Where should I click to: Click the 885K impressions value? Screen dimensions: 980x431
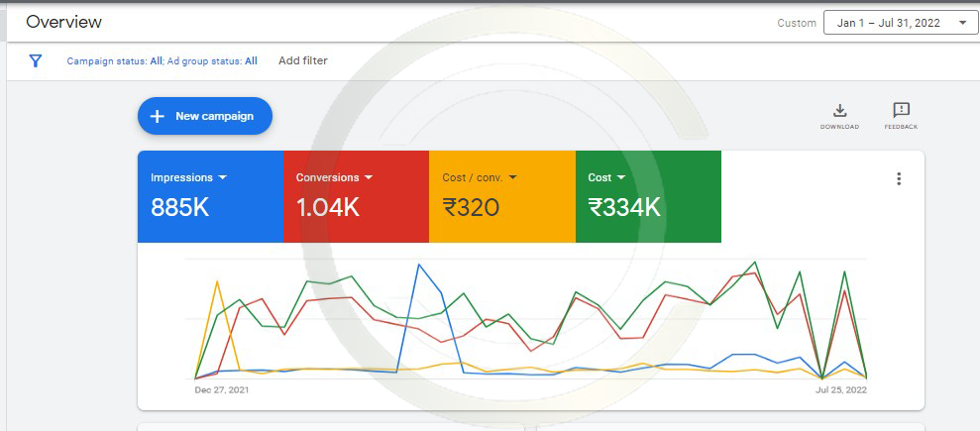click(x=180, y=207)
